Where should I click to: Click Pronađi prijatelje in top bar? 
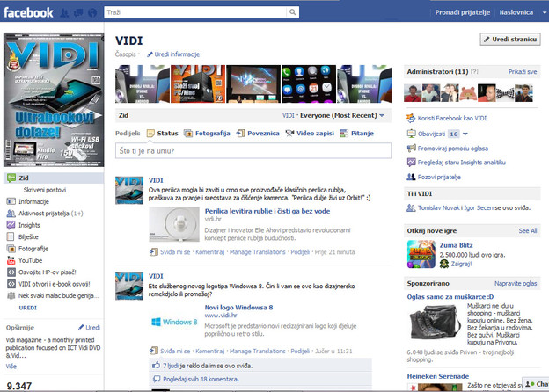point(463,12)
